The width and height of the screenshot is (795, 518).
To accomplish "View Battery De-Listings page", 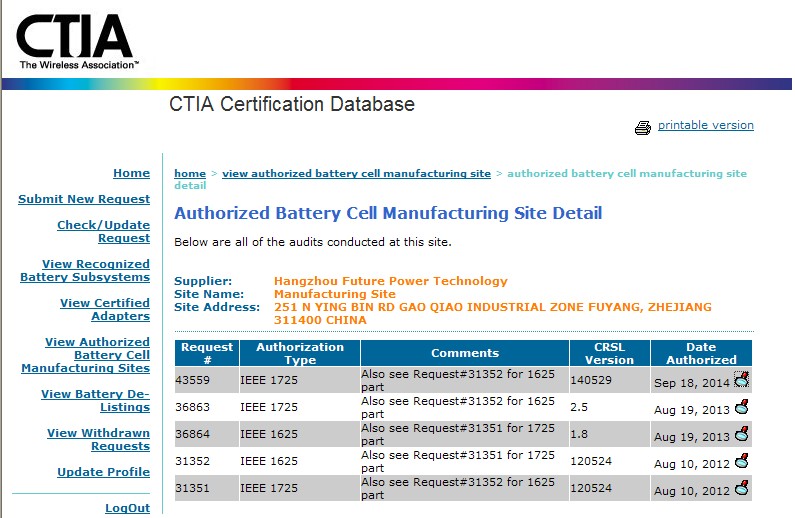I will tap(95, 400).
